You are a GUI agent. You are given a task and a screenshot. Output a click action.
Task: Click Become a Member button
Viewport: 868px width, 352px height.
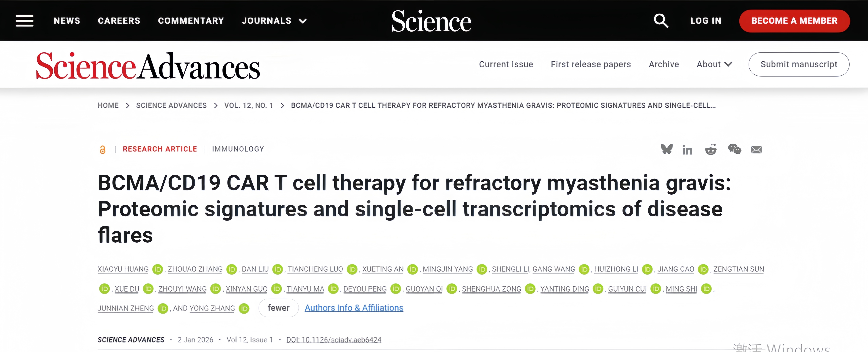(794, 21)
